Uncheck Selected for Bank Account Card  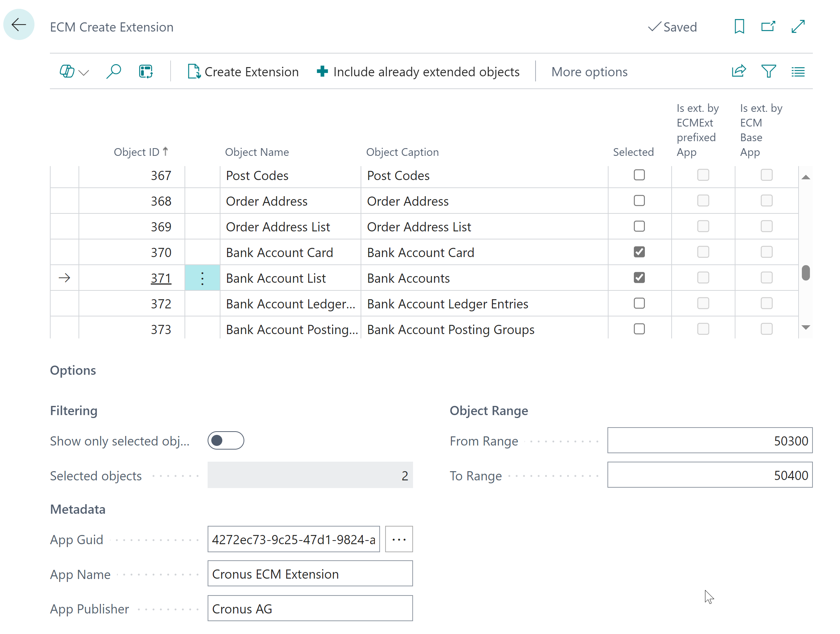pos(639,252)
